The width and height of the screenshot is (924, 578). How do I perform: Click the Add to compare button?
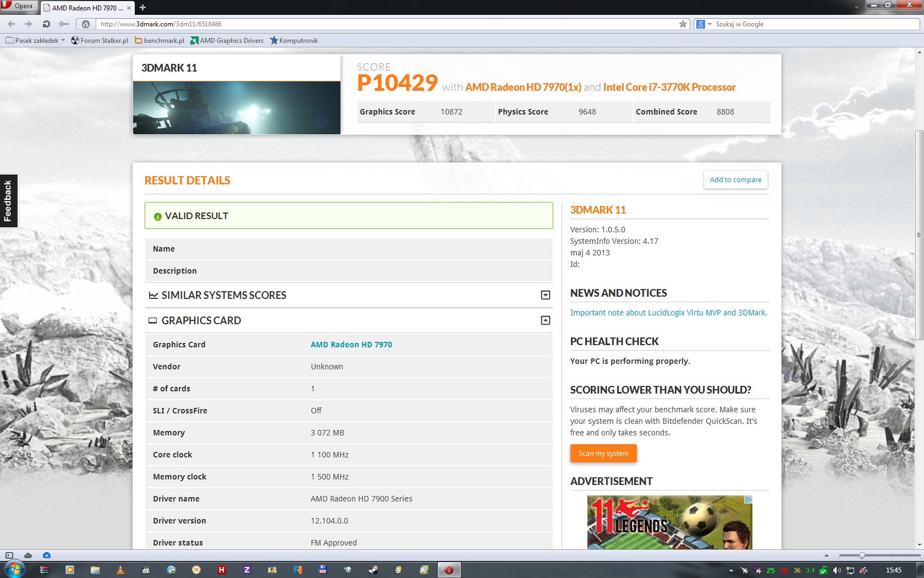tap(735, 180)
